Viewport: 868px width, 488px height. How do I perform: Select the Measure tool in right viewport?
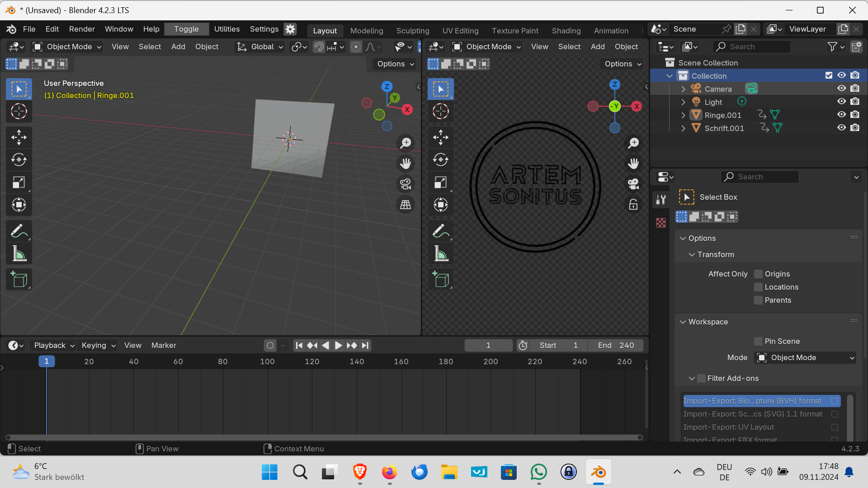click(x=441, y=254)
